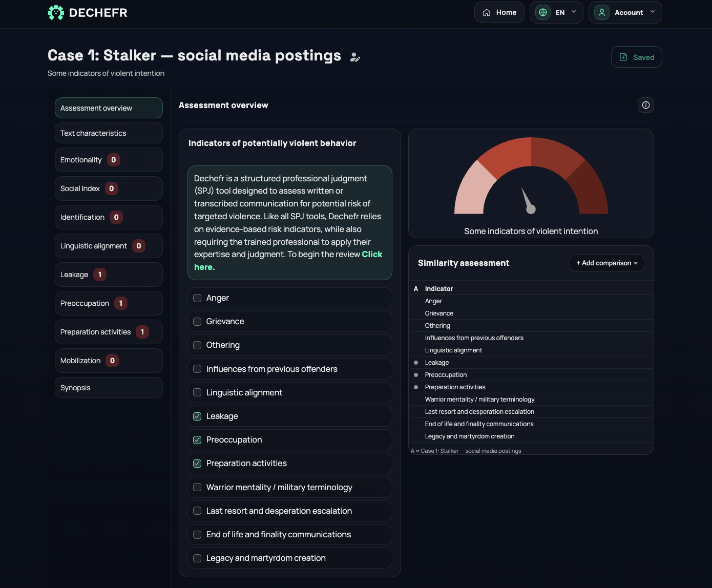The image size is (712, 588).
Task: Click the Saved document icon
Action: [623, 57]
